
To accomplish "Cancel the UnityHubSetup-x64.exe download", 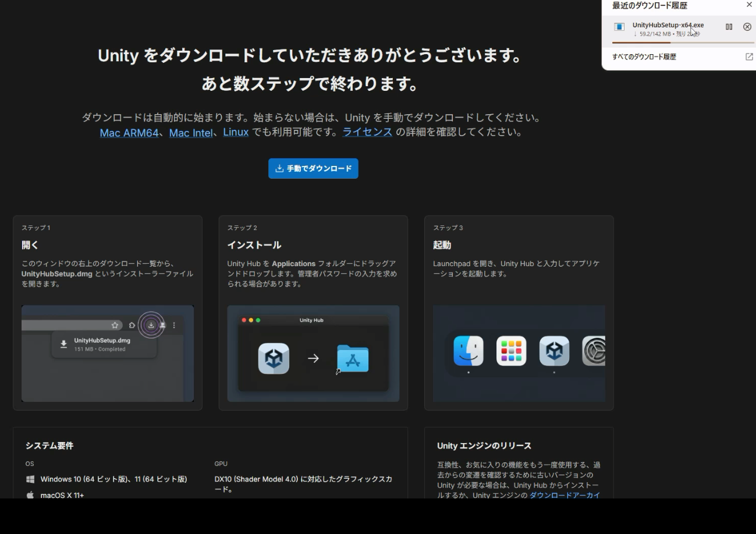I will pos(747,27).
